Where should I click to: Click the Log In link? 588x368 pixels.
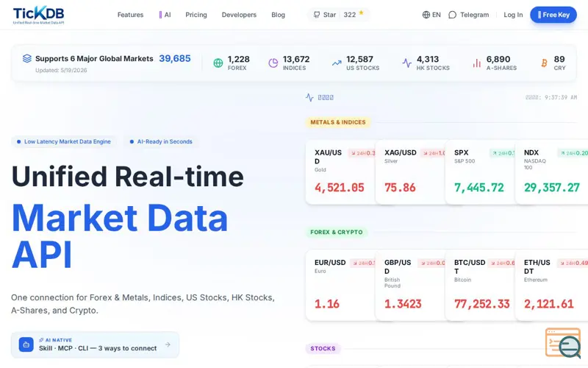[513, 15]
